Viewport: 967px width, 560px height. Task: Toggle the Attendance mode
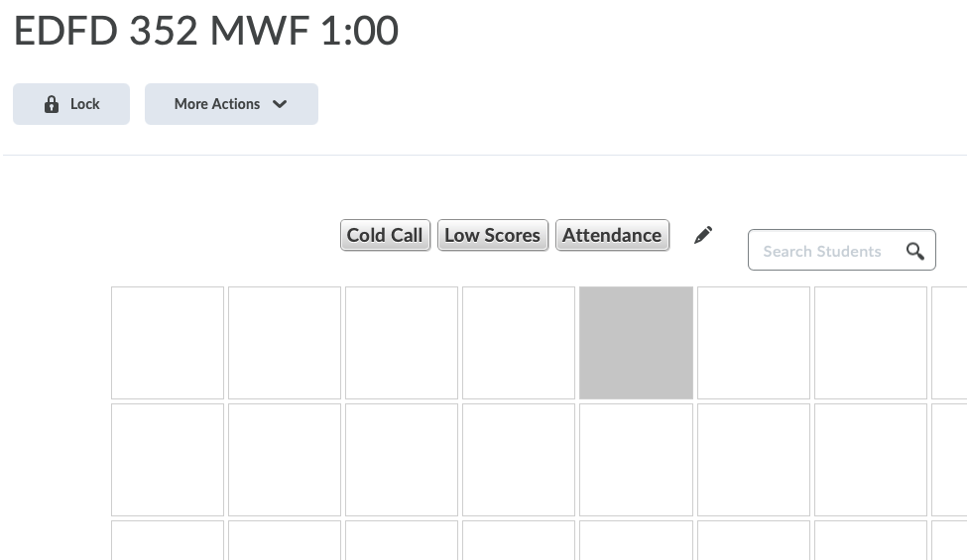(x=612, y=235)
